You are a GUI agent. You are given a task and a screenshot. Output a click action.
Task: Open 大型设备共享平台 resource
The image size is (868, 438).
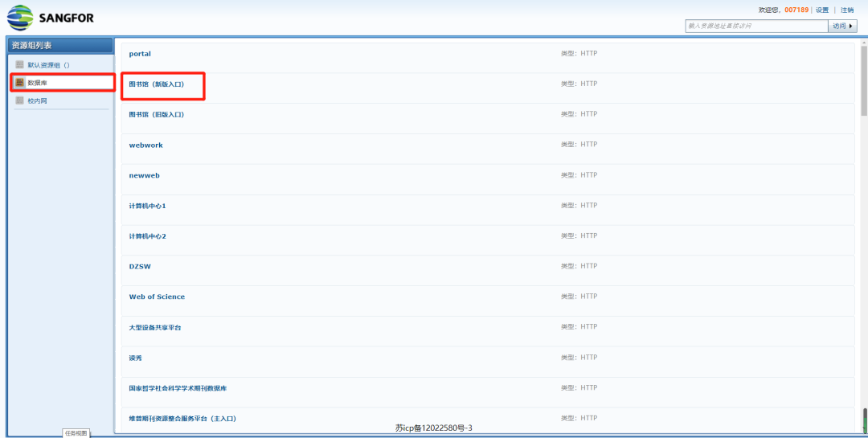[155, 328]
